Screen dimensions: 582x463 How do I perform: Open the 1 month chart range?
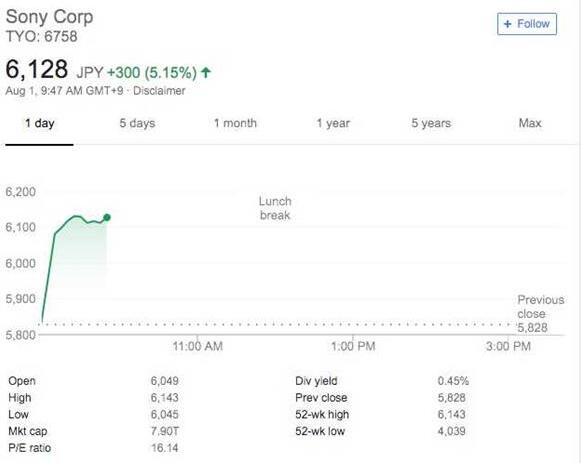235,123
